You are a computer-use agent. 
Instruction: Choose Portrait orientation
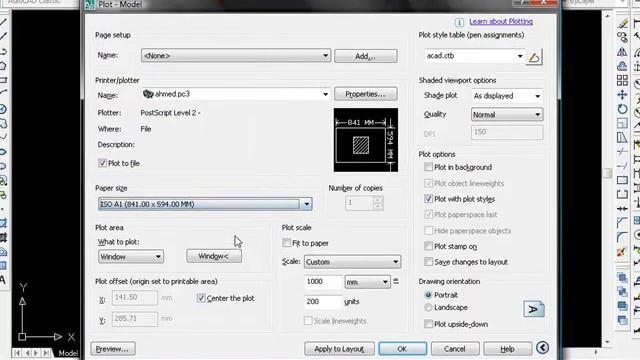point(428,295)
